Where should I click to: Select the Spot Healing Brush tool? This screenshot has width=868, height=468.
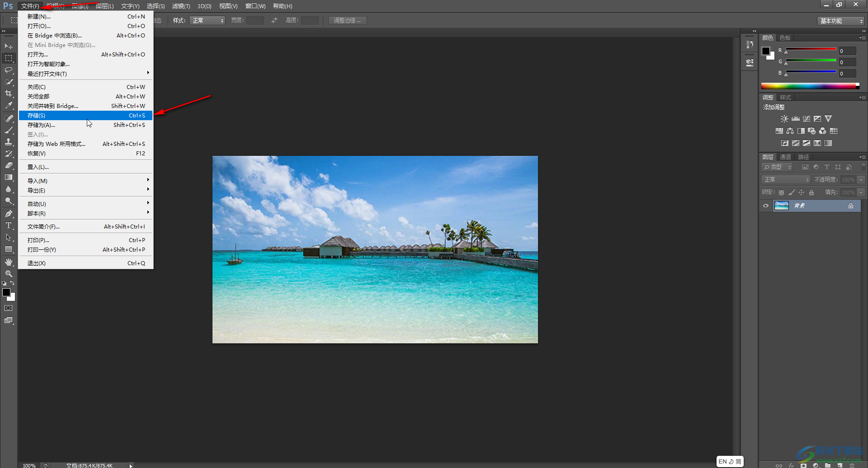(x=9, y=118)
